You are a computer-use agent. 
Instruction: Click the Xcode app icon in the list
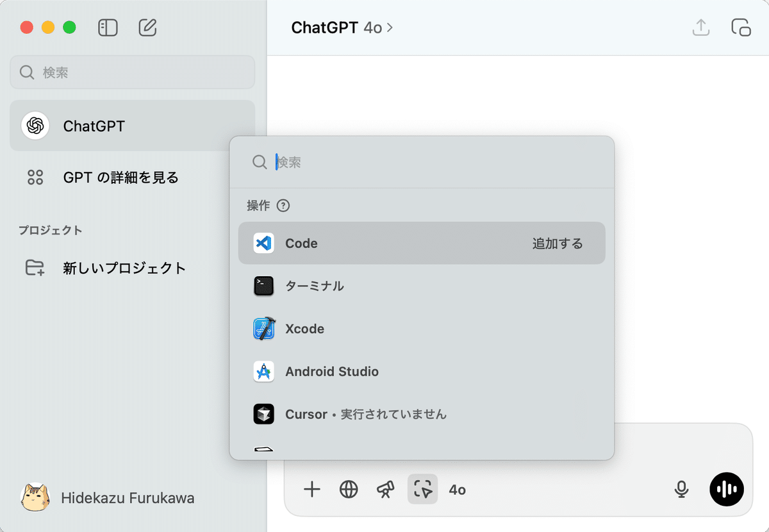[x=265, y=328]
